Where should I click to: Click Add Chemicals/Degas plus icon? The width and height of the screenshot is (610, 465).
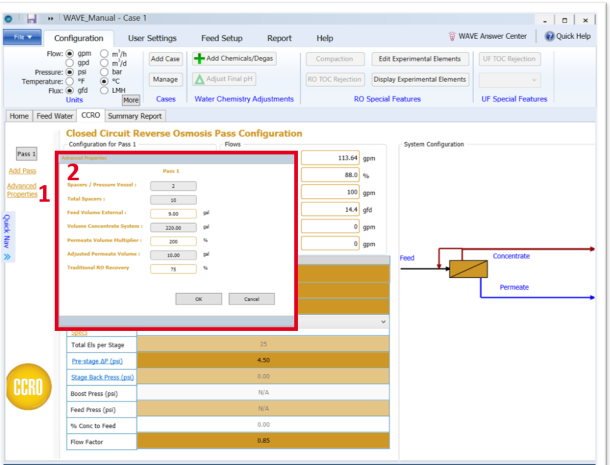click(200, 59)
